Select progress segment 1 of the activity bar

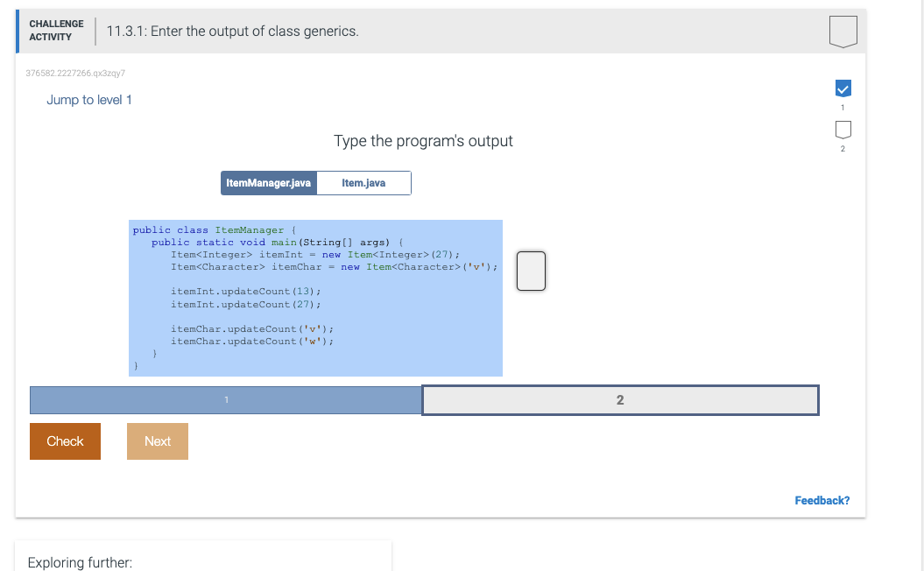click(x=226, y=399)
